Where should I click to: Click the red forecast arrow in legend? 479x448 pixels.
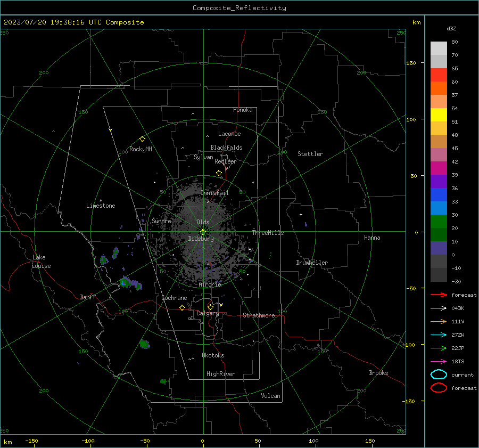pyautogui.click(x=439, y=295)
